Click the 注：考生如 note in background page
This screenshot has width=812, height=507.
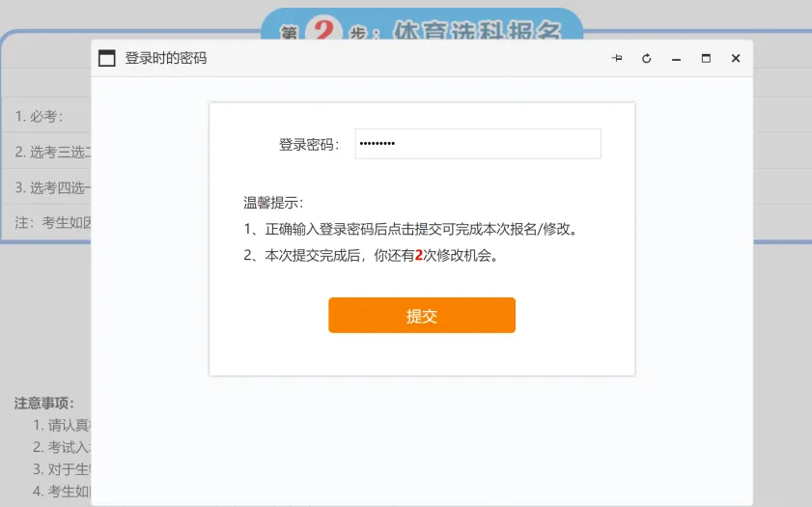click(x=53, y=223)
